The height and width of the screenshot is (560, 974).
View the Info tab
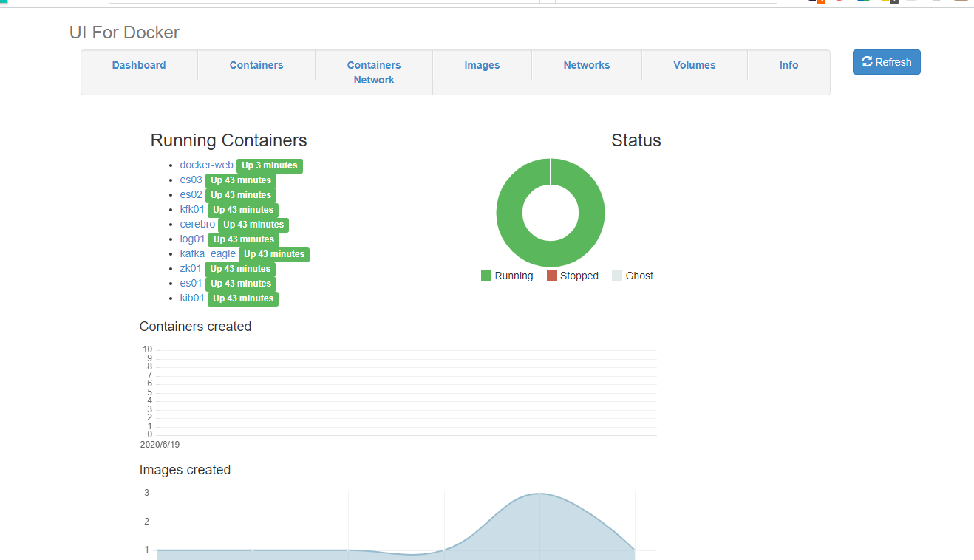[789, 65]
